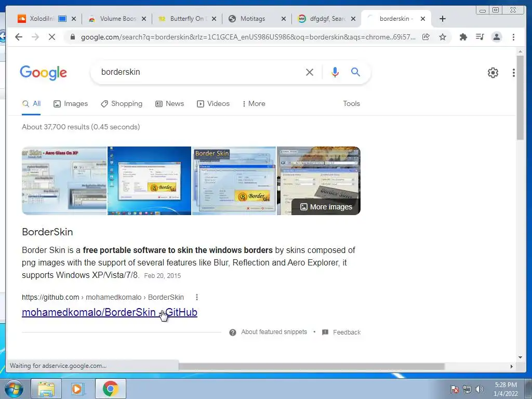Select the News results filter
Screen dimensions: 532x399
tap(170, 104)
